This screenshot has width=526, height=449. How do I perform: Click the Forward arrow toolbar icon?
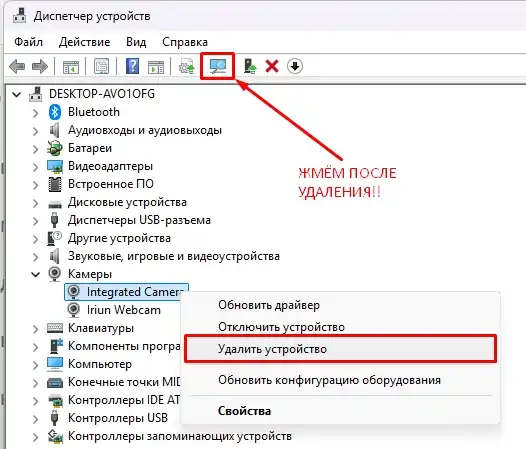(40, 66)
